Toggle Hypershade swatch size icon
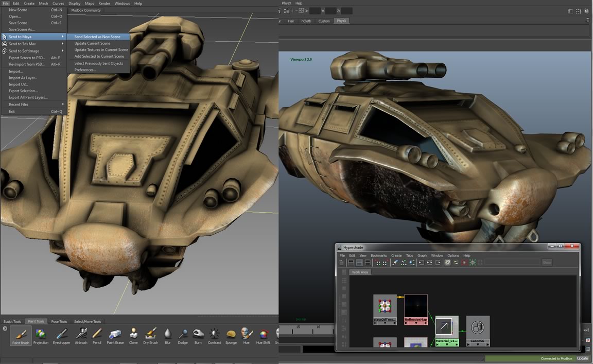Screen dimensions: 593x364 point(456,262)
